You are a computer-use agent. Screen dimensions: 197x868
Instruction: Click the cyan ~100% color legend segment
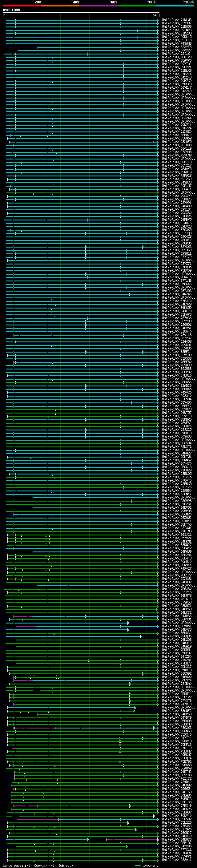175,6
